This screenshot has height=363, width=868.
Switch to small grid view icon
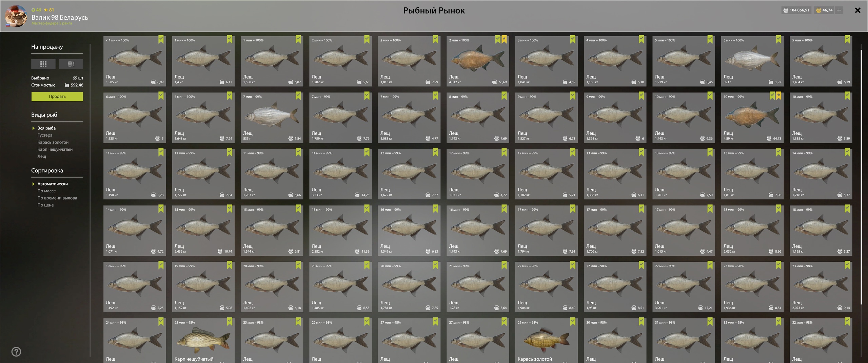(x=71, y=64)
